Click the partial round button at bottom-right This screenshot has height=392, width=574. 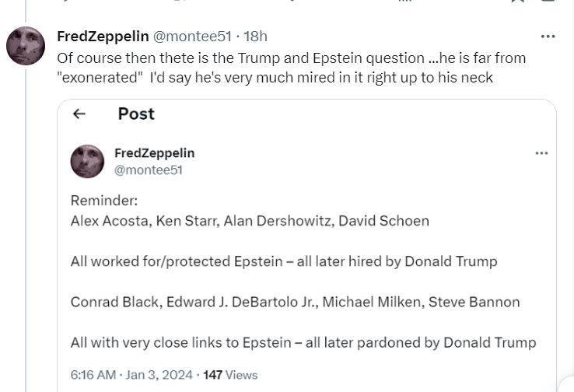567,385
